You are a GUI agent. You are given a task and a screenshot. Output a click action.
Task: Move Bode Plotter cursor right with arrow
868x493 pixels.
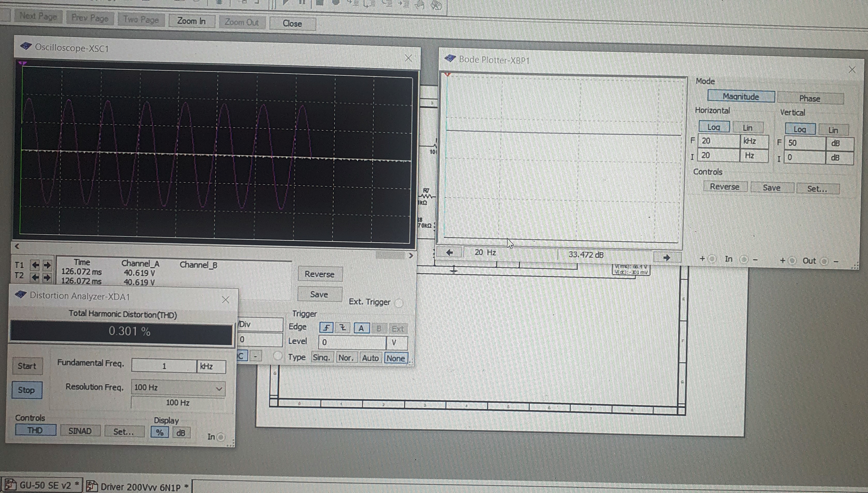pyautogui.click(x=667, y=258)
